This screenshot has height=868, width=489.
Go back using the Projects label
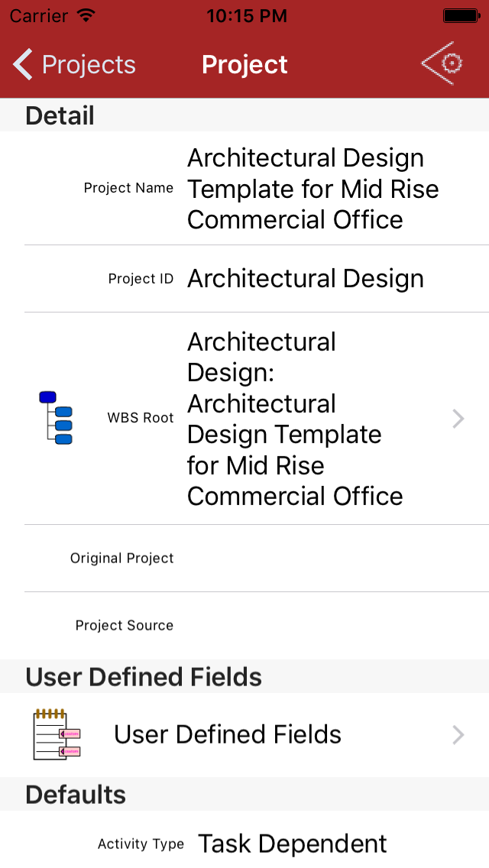pyautogui.click(x=89, y=65)
